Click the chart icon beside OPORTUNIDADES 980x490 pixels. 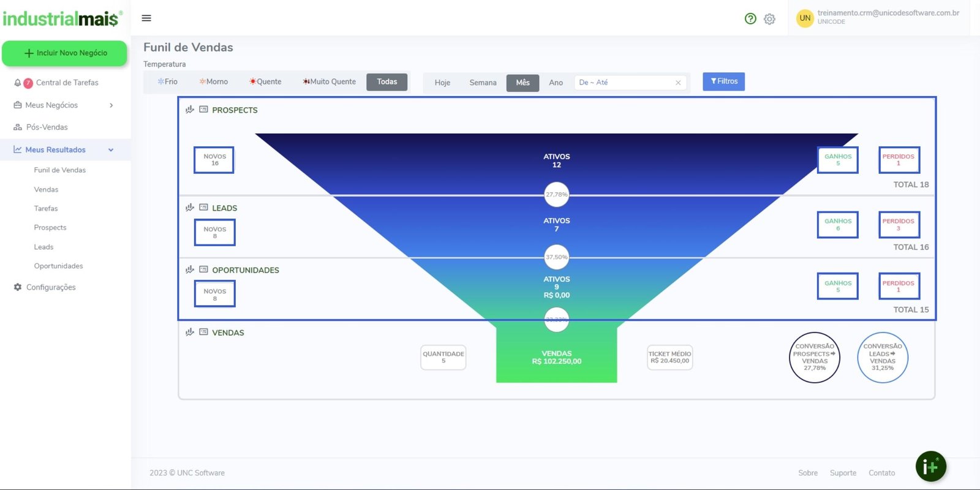(x=190, y=269)
